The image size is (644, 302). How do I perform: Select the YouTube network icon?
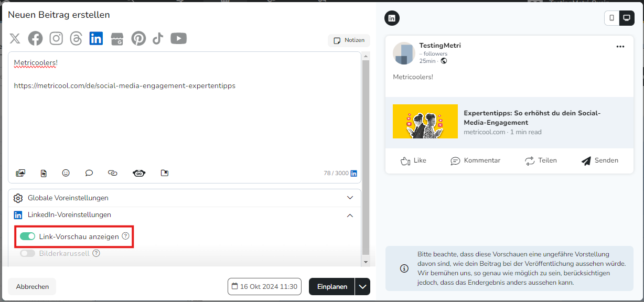pyautogui.click(x=179, y=38)
